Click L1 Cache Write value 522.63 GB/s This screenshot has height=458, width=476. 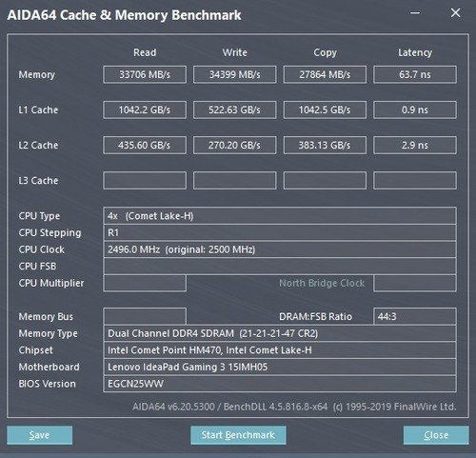235,110
